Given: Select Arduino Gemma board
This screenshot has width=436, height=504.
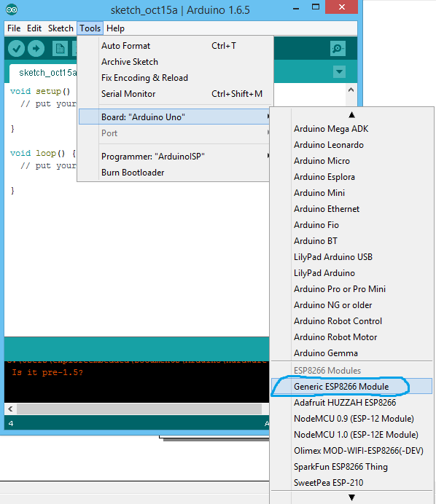Looking at the screenshot, I should [x=351, y=353].
